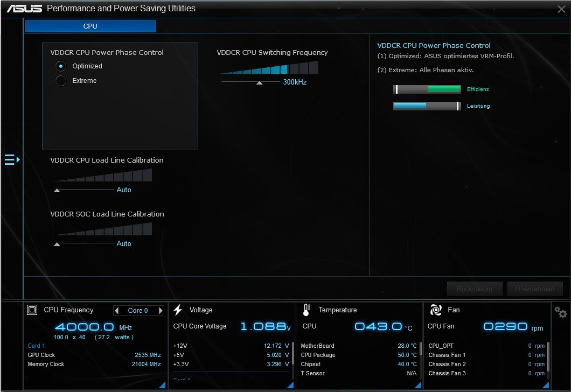The image size is (571, 392).
Task: Click the Temperature list scrollbar
Action: [x=420, y=349]
